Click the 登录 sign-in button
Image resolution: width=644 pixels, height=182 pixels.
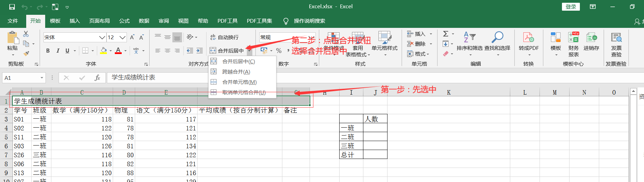[571, 7]
